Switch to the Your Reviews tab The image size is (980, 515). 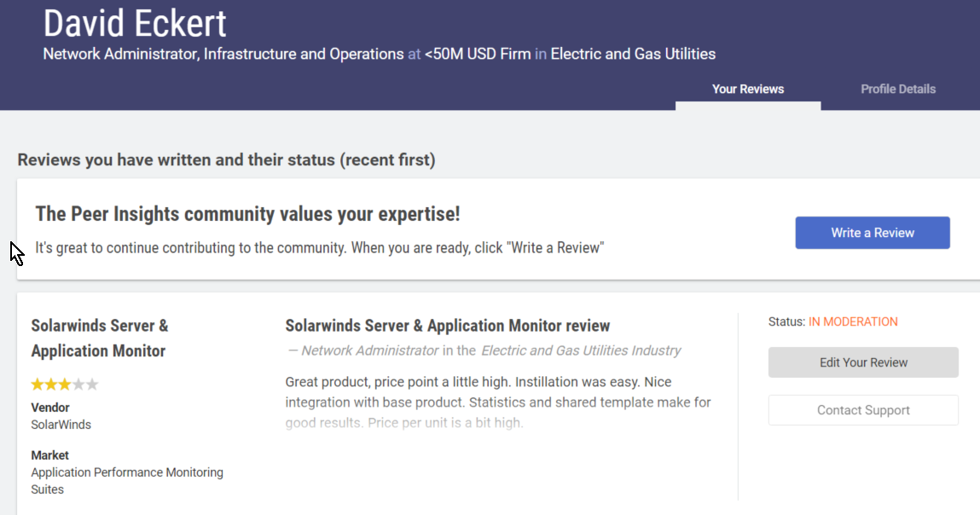(748, 89)
